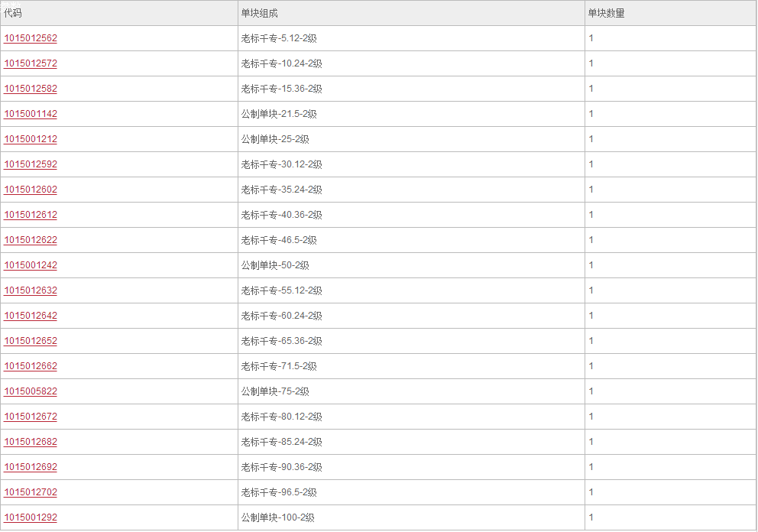Select cell 老标千专-15.36-2级
The image size is (758, 532).
point(411,89)
